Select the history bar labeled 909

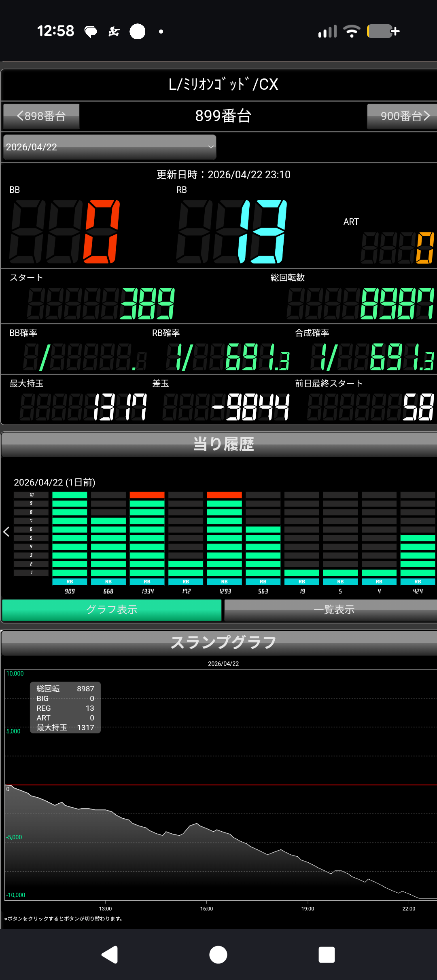(70, 538)
